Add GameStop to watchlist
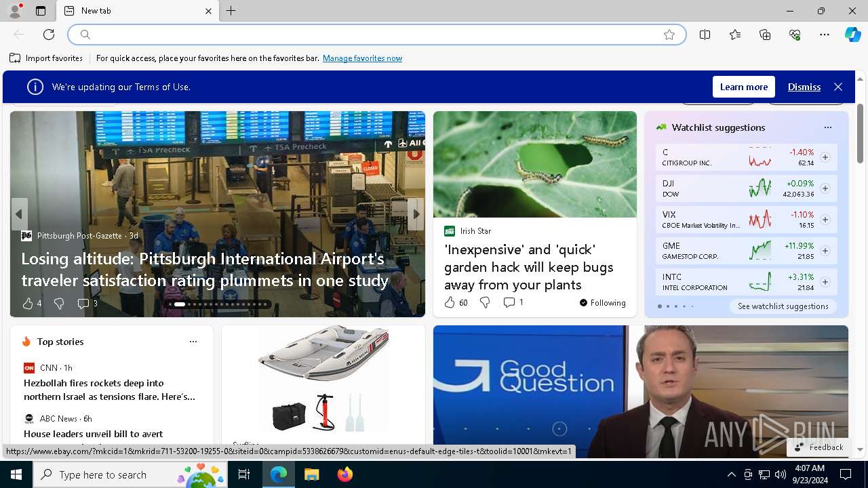Viewport: 868px width, 488px height. coord(825,251)
